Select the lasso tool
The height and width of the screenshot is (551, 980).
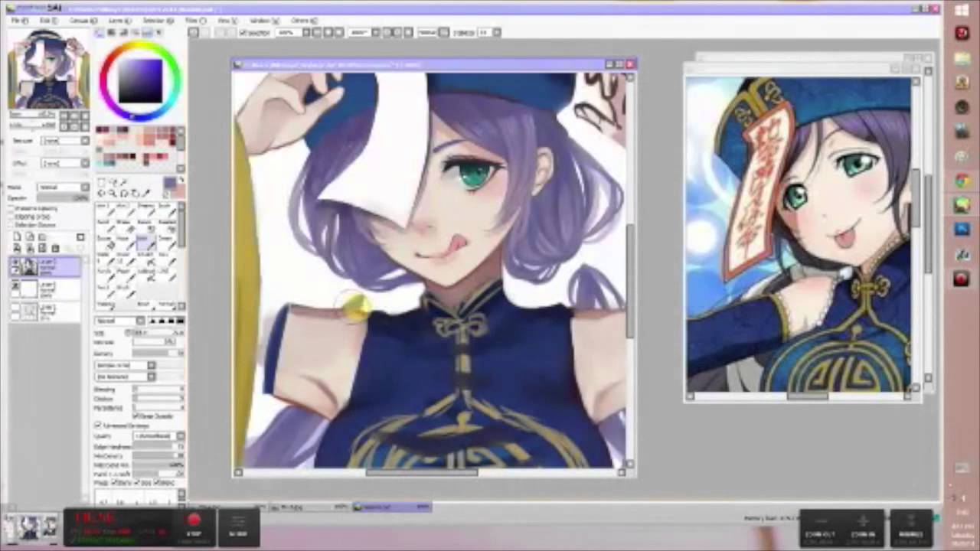point(112,182)
